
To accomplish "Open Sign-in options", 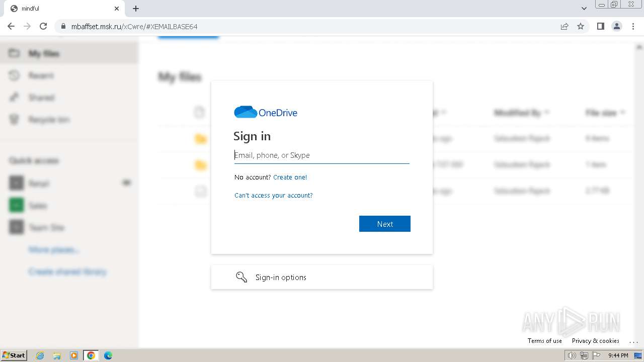I will [322, 277].
